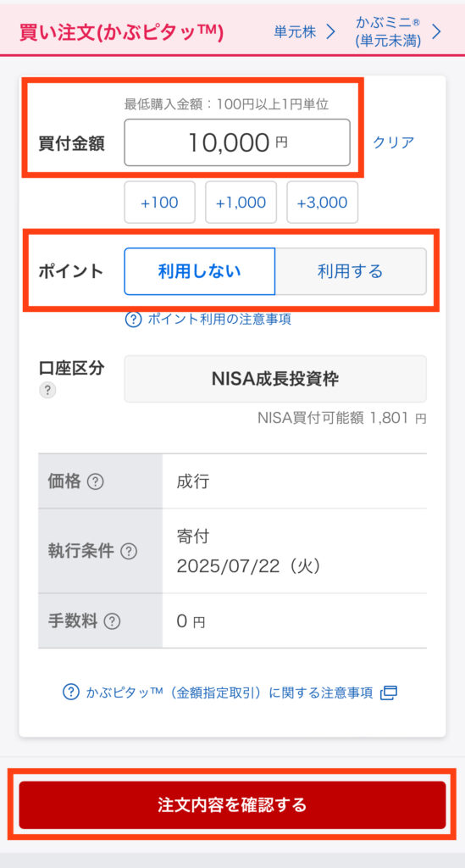Click 注文内容を確認する button
The width and height of the screenshot is (465, 868).
(232, 805)
